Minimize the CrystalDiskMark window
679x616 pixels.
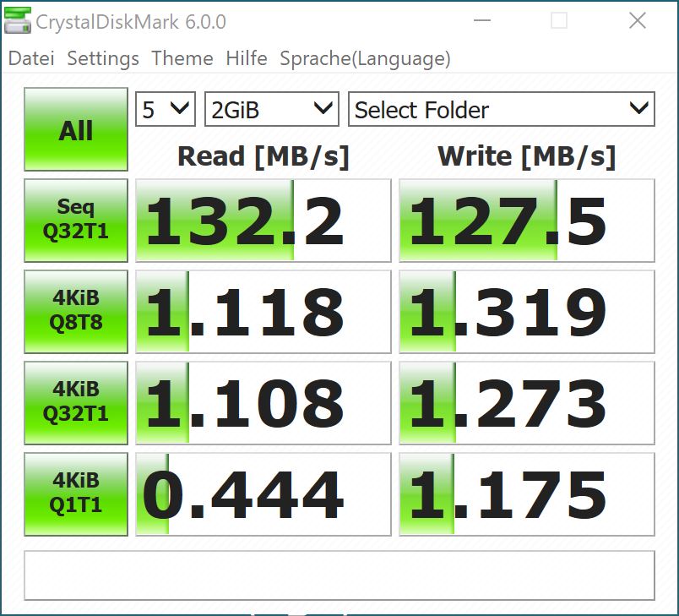pyautogui.click(x=482, y=20)
